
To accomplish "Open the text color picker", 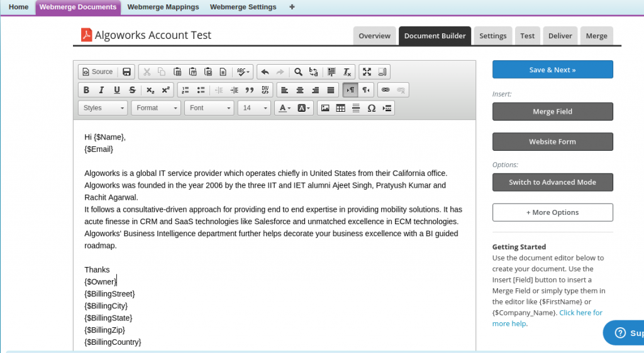I will [x=284, y=108].
